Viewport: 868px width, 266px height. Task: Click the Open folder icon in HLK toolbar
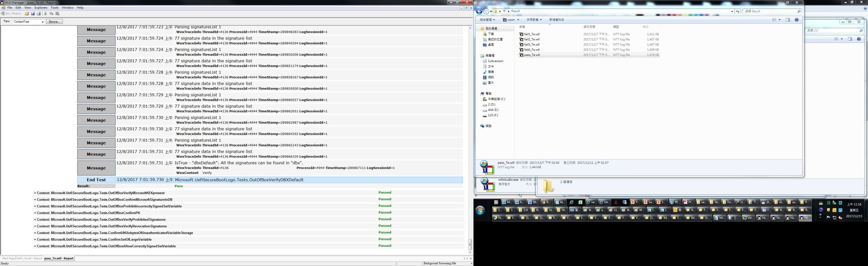click(x=27, y=14)
